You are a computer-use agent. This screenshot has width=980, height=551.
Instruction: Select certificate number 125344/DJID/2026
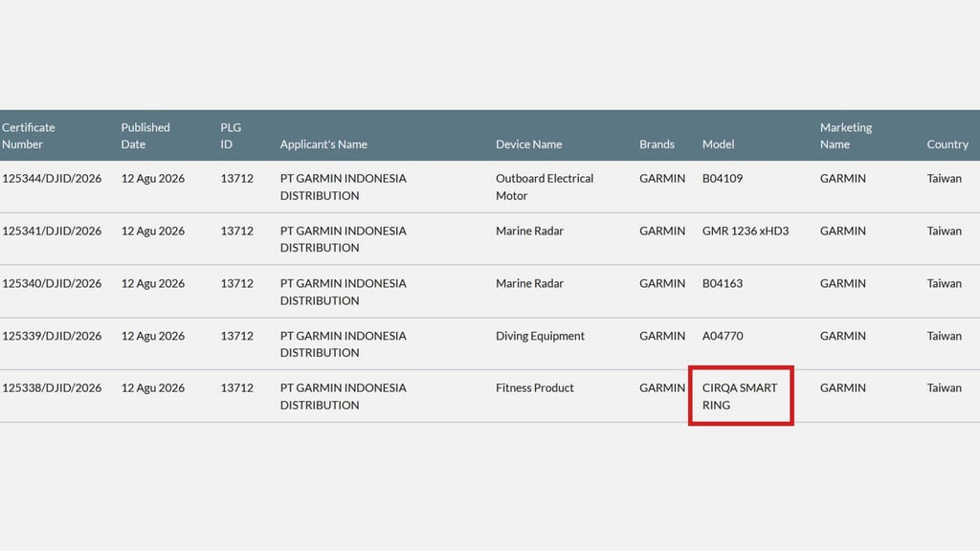[52, 179]
